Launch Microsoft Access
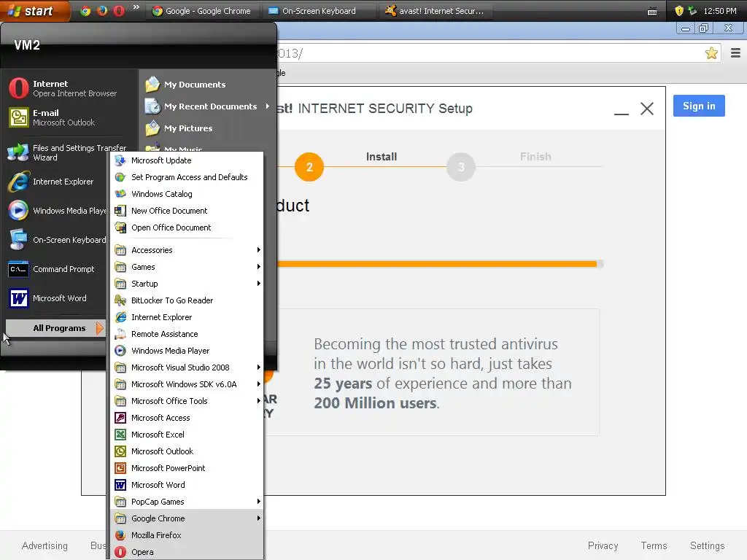This screenshot has width=747, height=560. (x=187, y=418)
